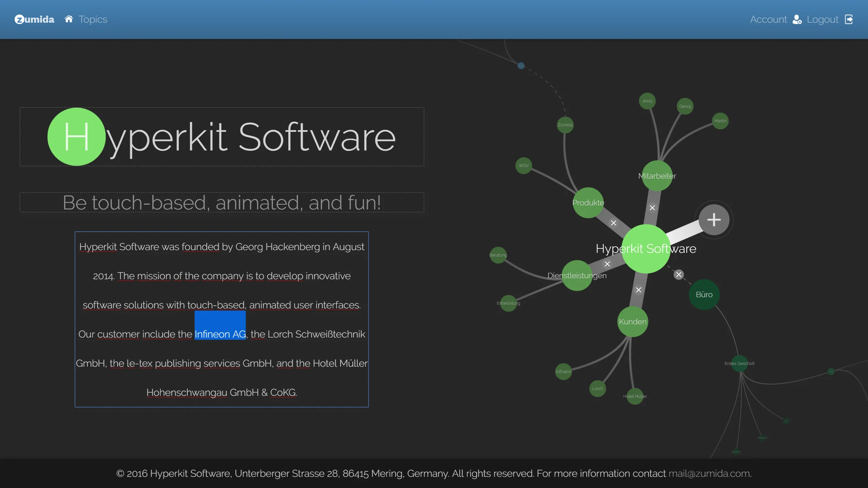Image resolution: width=868 pixels, height=488 pixels.
Task: Select the Entwicklung node
Action: [509, 303]
